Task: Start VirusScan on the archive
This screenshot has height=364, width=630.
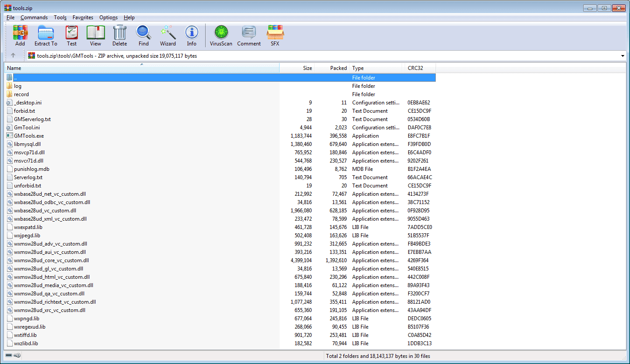Action: (221, 36)
